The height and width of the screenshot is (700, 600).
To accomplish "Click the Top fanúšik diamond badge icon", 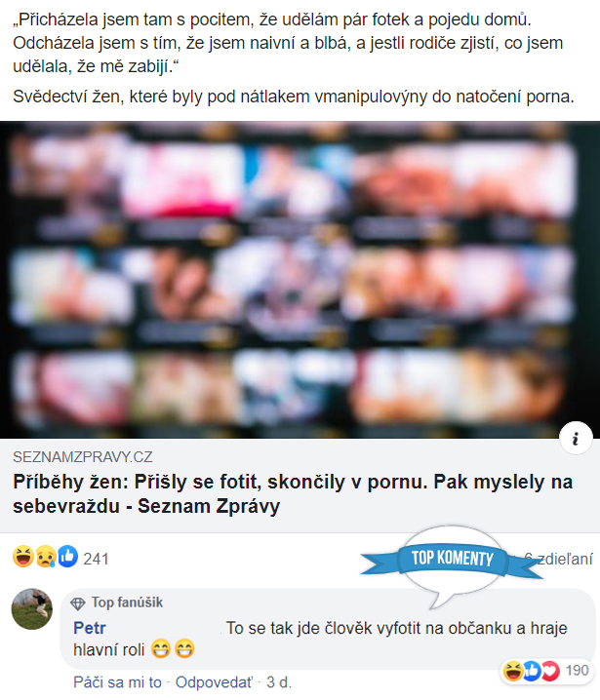I will [78, 603].
